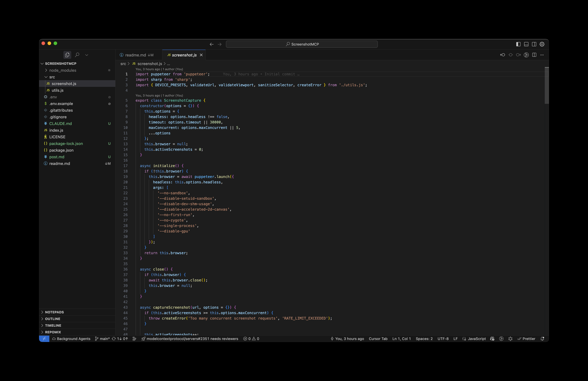Go forward with the right arrow

(220, 44)
